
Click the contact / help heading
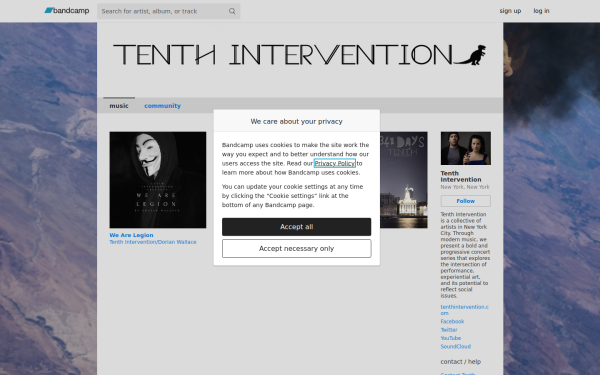coord(461,362)
